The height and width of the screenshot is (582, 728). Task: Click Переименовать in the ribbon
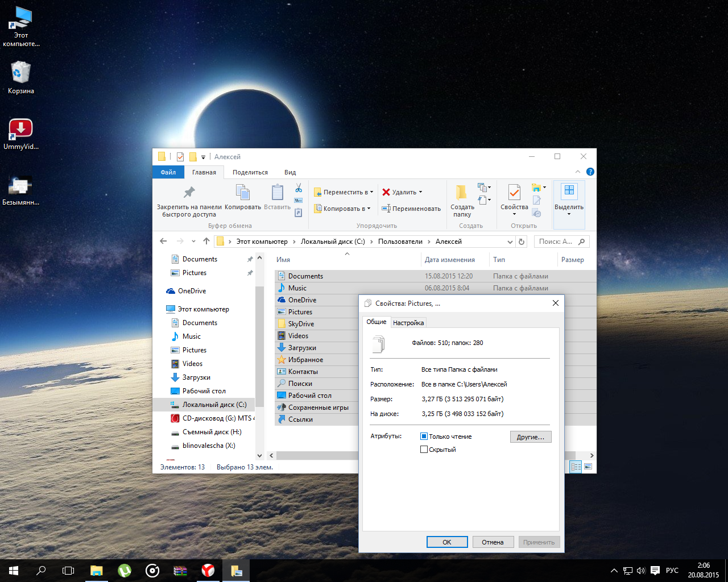click(411, 209)
